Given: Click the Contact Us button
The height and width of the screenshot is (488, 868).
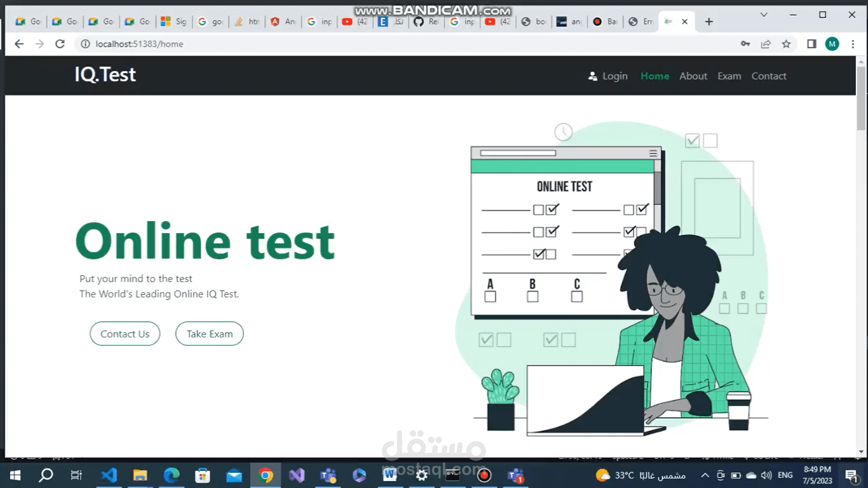Looking at the screenshot, I should click(x=125, y=334).
